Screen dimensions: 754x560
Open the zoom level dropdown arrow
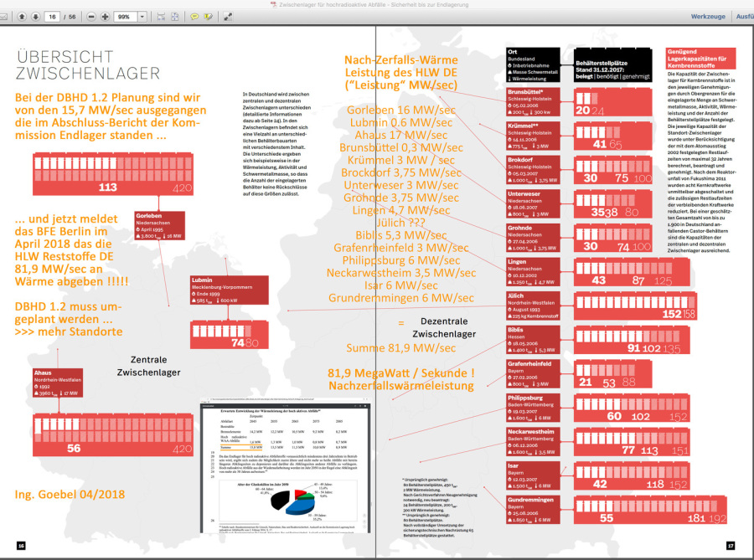click(142, 17)
